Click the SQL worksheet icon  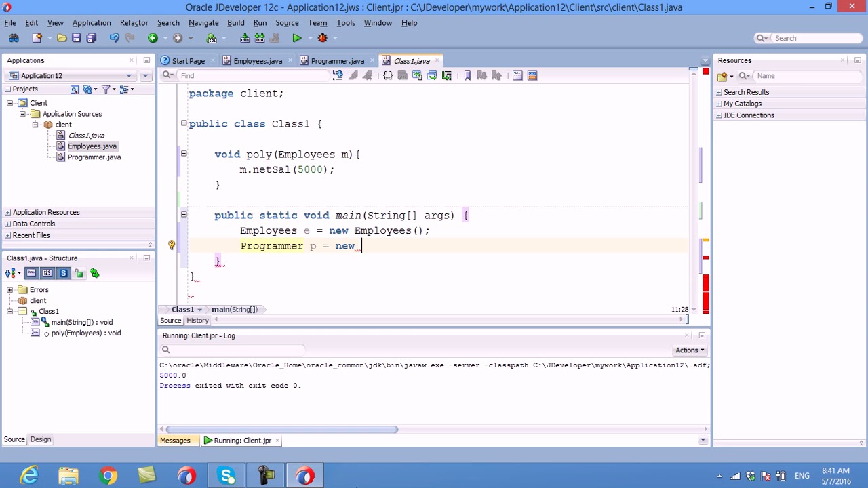click(x=212, y=38)
